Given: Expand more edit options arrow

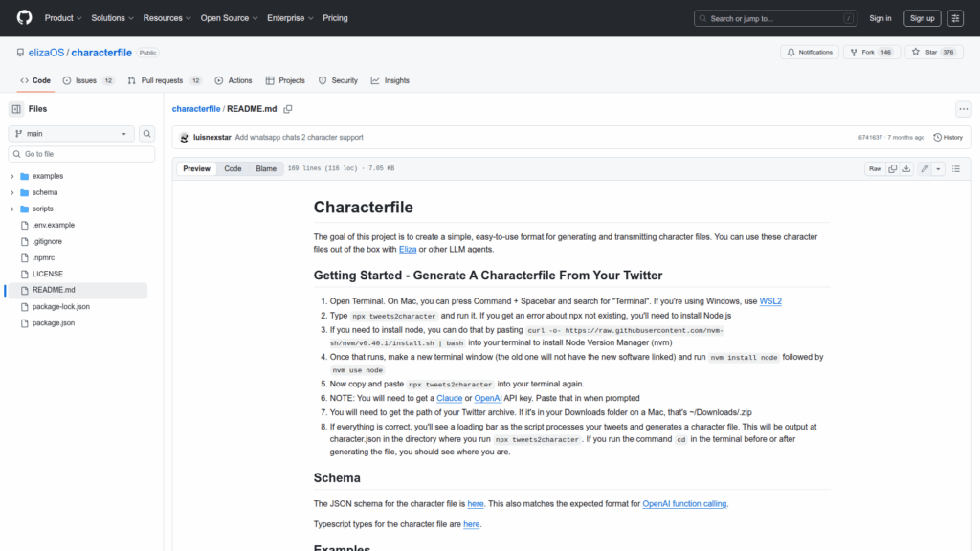Looking at the screenshot, I should coord(939,169).
